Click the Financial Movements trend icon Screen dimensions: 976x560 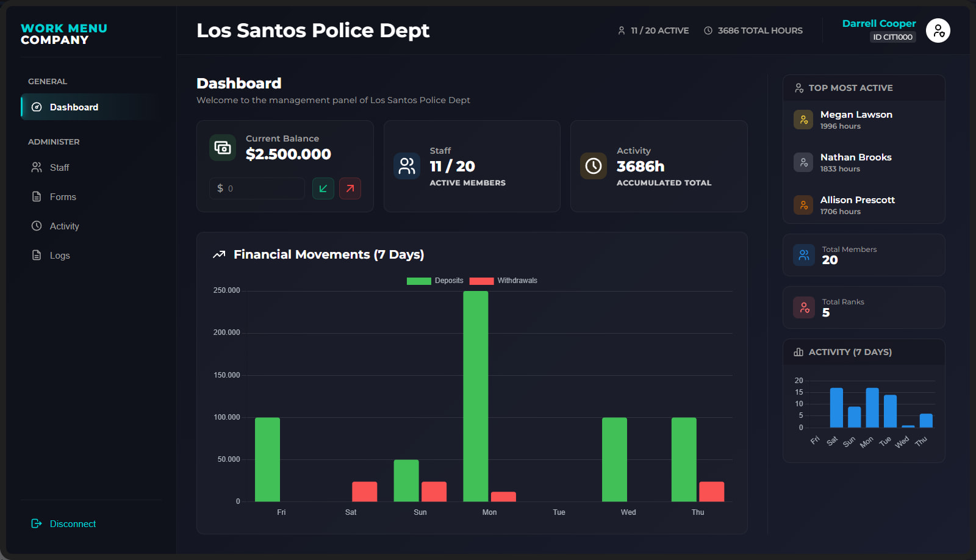(x=219, y=254)
